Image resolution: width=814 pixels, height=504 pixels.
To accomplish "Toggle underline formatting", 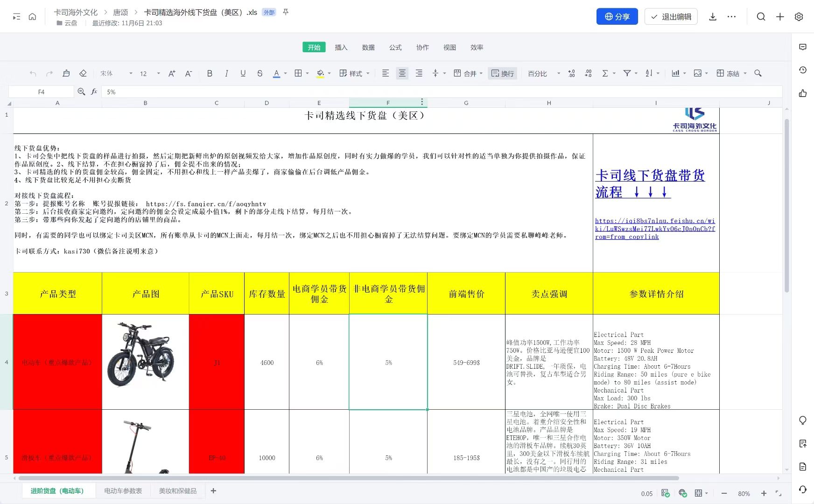I will coord(243,73).
